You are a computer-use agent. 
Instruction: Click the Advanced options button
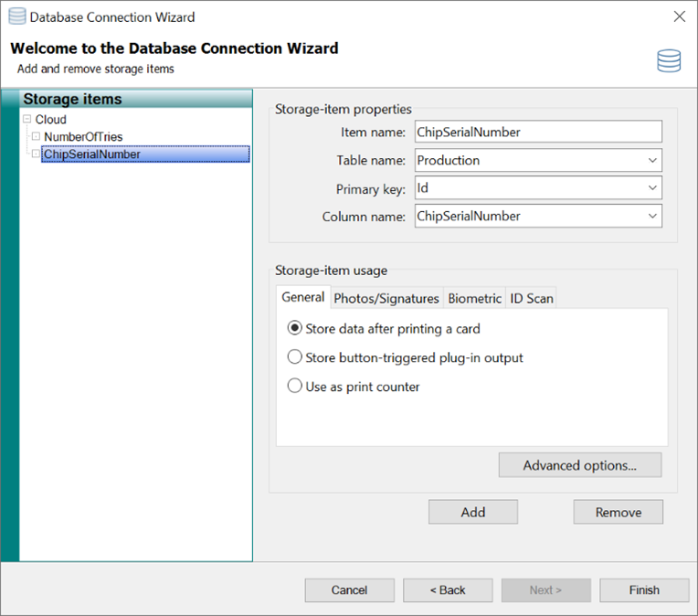point(579,465)
